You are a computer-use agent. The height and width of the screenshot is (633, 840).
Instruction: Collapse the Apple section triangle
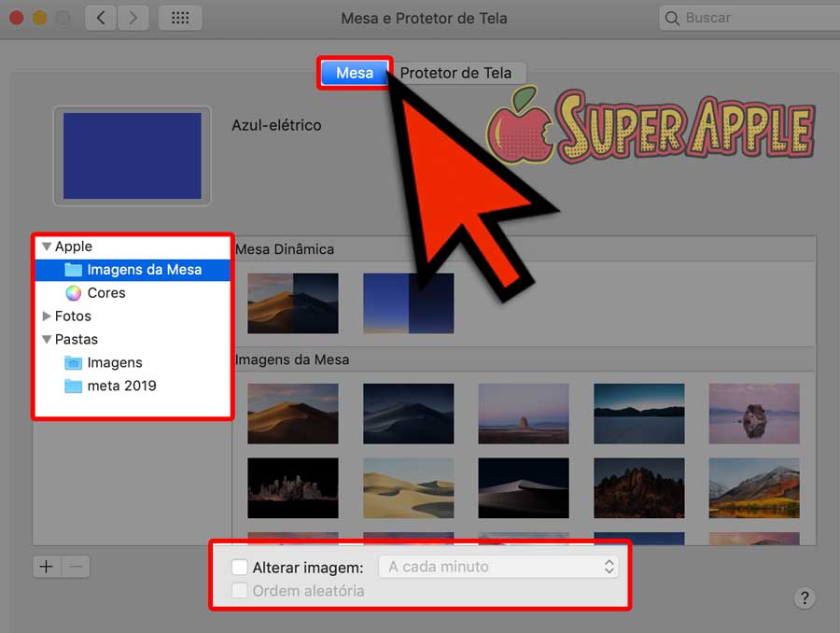point(46,246)
